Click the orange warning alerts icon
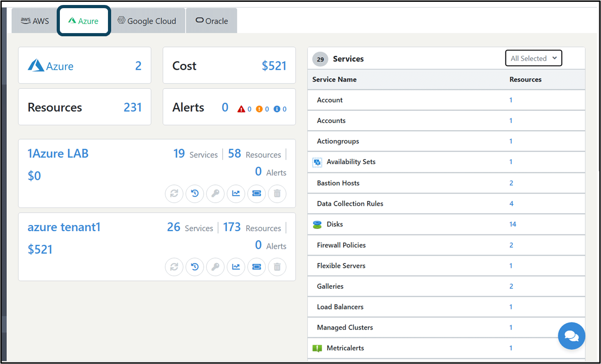 (259, 109)
